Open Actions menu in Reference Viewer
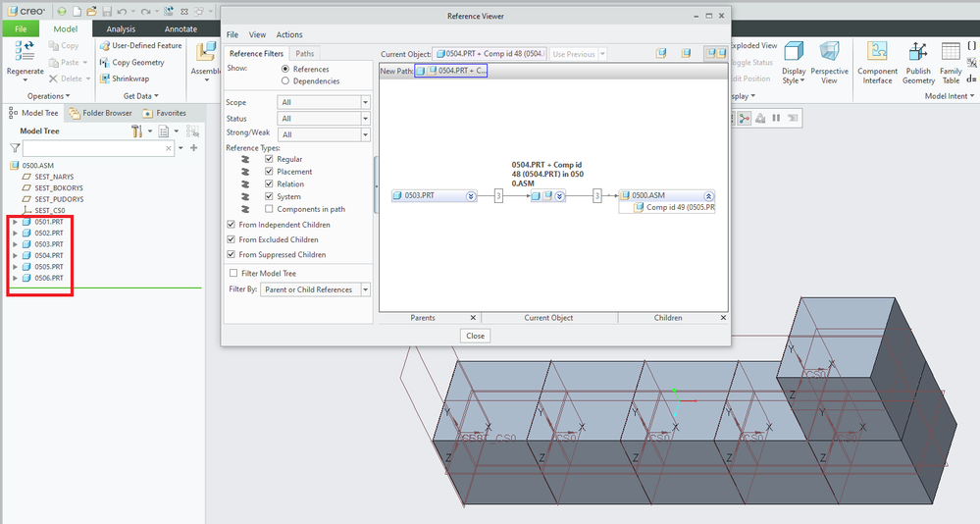The height and width of the screenshot is (524, 980). pyautogui.click(x=289, y=34)
